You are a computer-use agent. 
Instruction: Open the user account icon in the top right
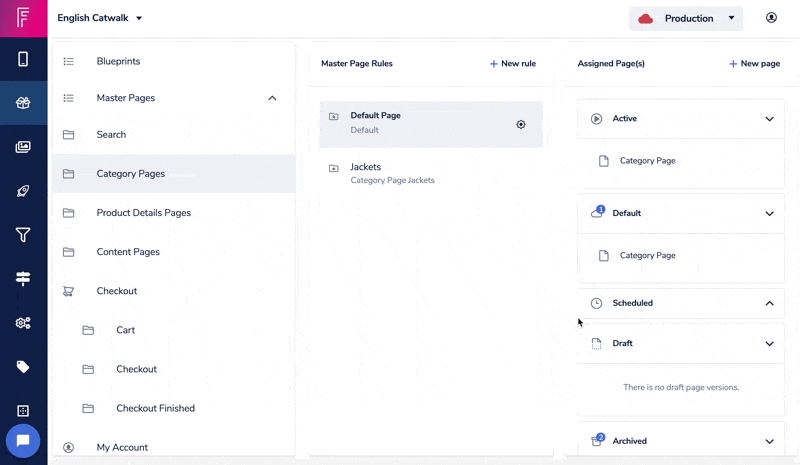(771, 18)
